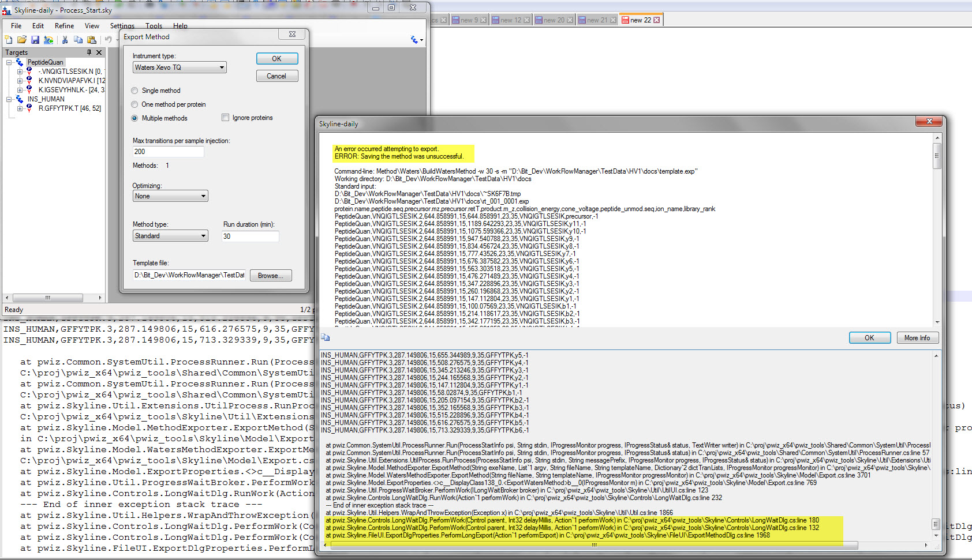Open the Refine menu
This screenshot has height=560, width=972.
point(64,26)
